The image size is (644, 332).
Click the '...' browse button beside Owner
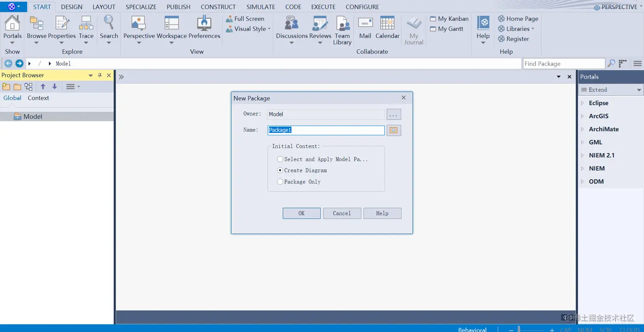394,114
